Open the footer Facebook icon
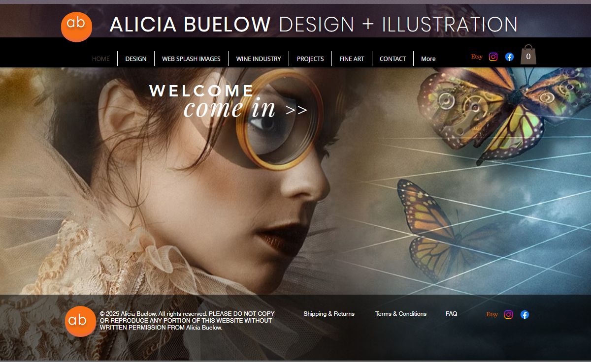591x364 pixels. (525, 315)
